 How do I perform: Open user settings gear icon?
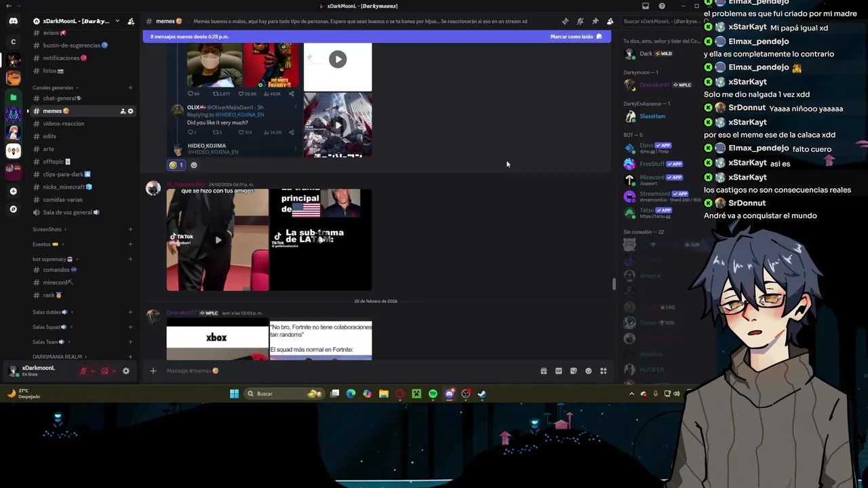coord(125,371)
